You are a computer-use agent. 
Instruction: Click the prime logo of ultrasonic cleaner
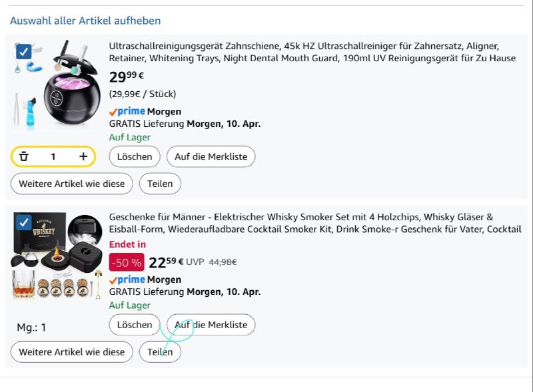127,112
